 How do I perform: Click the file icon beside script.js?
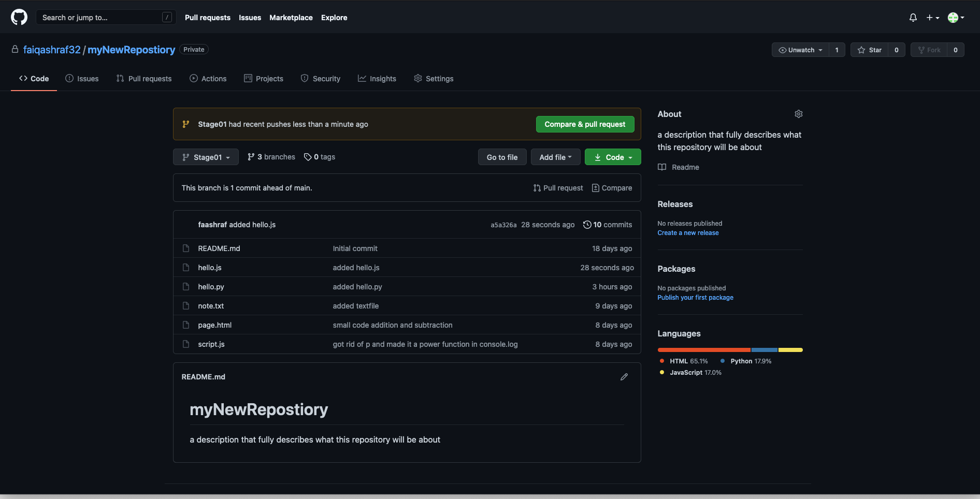click(186, 344)
